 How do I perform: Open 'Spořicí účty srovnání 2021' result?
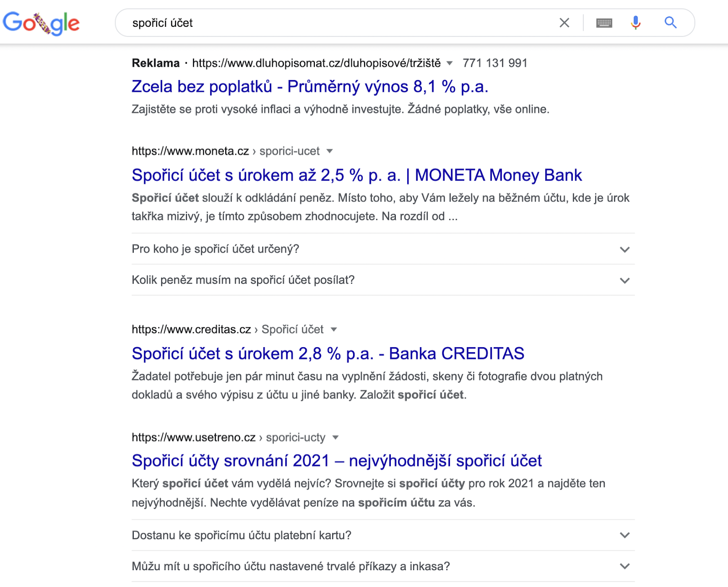tap(337, 461)
